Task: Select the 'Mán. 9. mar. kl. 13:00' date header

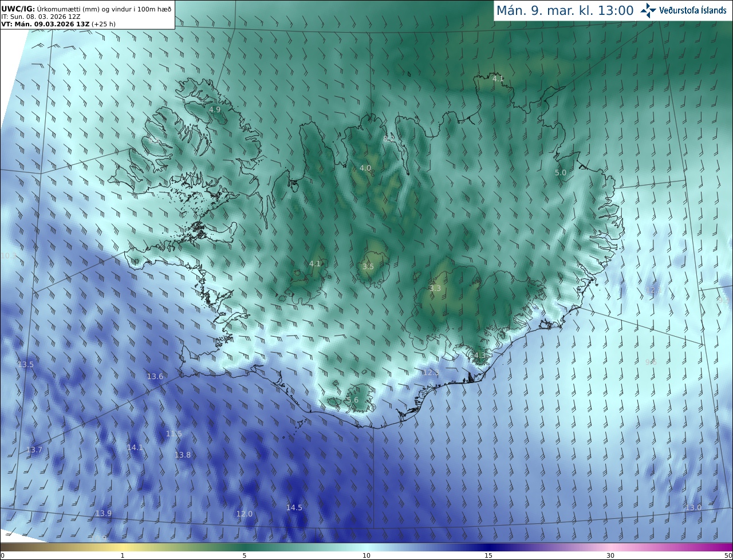Action: (x=565, y=10)
